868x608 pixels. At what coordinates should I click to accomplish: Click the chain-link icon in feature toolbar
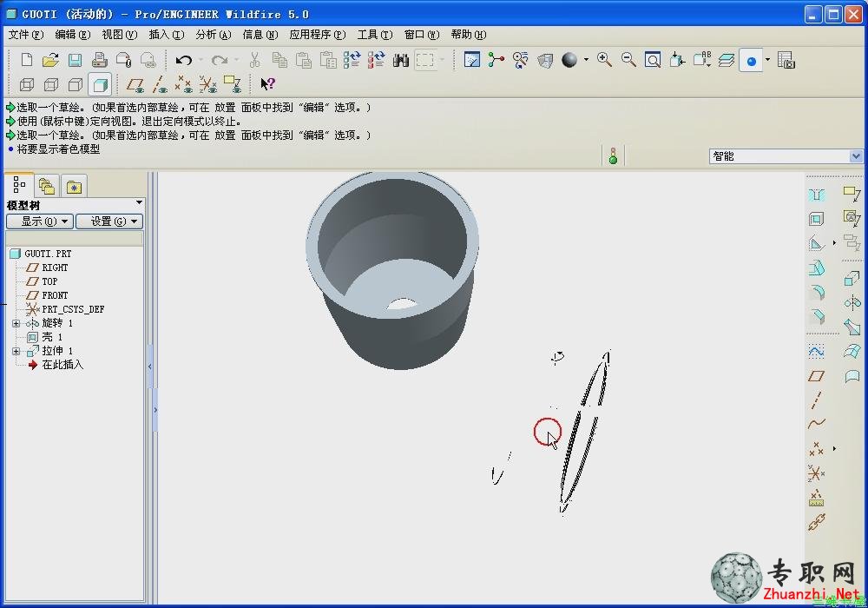[x=817, y=521]
